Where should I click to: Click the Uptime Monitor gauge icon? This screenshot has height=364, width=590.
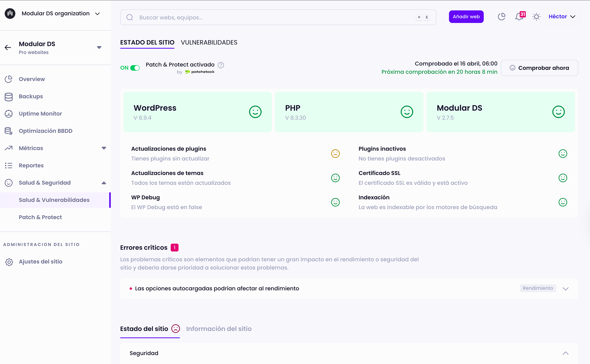pyautogui.click(x=9, y=114)
